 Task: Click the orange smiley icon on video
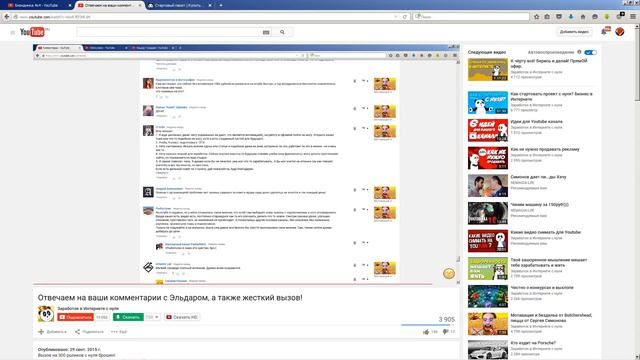[449, 273]
